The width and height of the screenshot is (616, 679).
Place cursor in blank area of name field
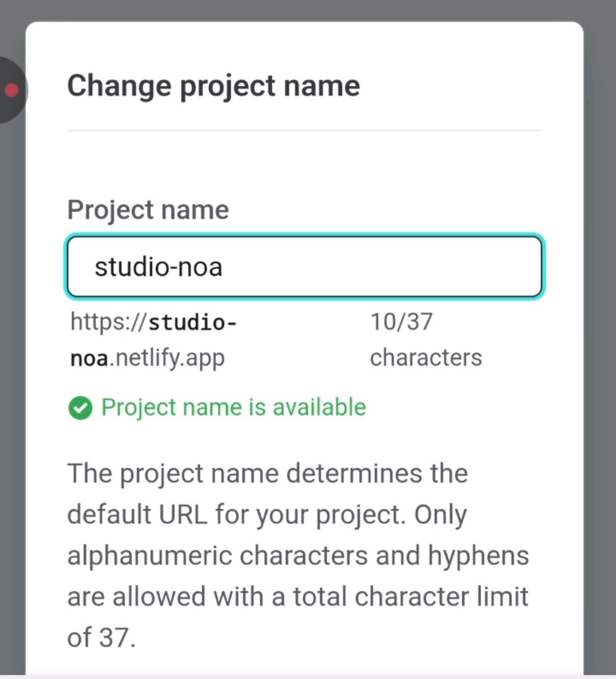coord(381,267)
